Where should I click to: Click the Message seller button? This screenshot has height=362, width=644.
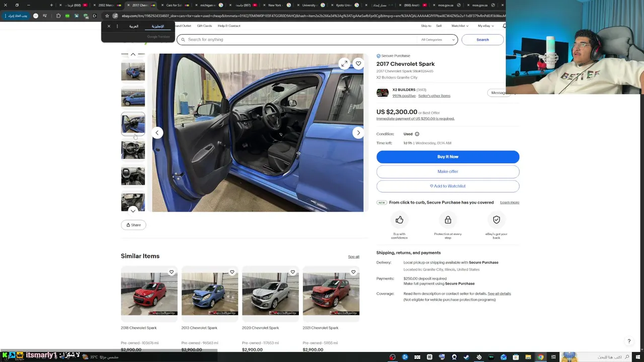point(498,93)
